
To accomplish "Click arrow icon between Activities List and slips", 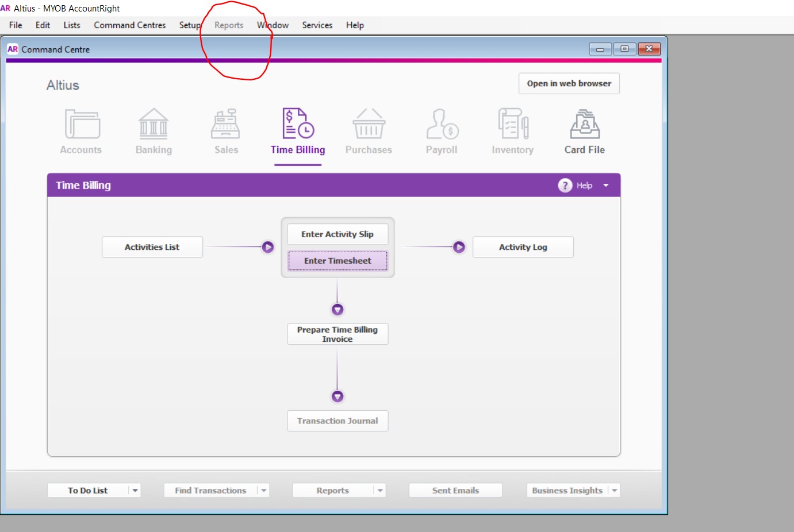I will (x=268, y=247).
